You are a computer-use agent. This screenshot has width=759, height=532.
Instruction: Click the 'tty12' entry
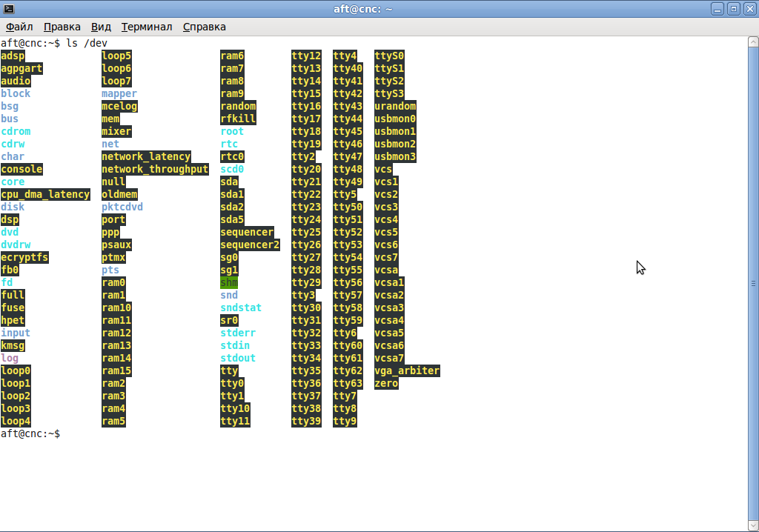click(x=306, y=56)
